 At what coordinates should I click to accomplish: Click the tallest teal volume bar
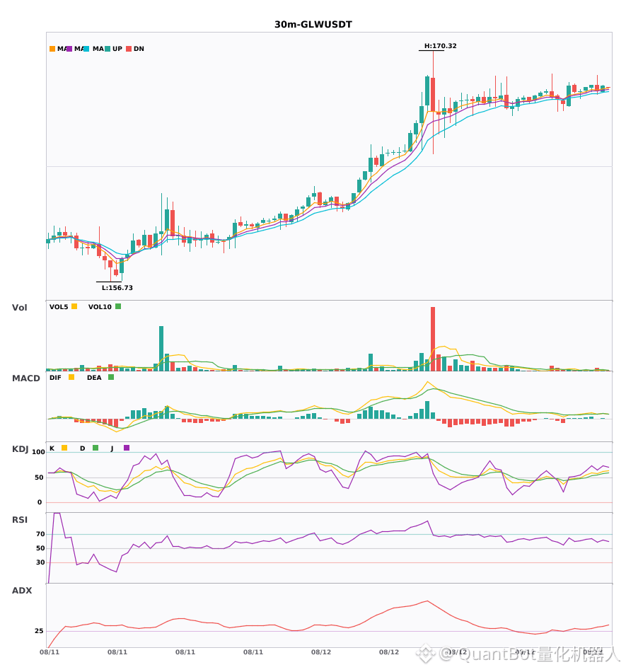[x=161, y=349]
